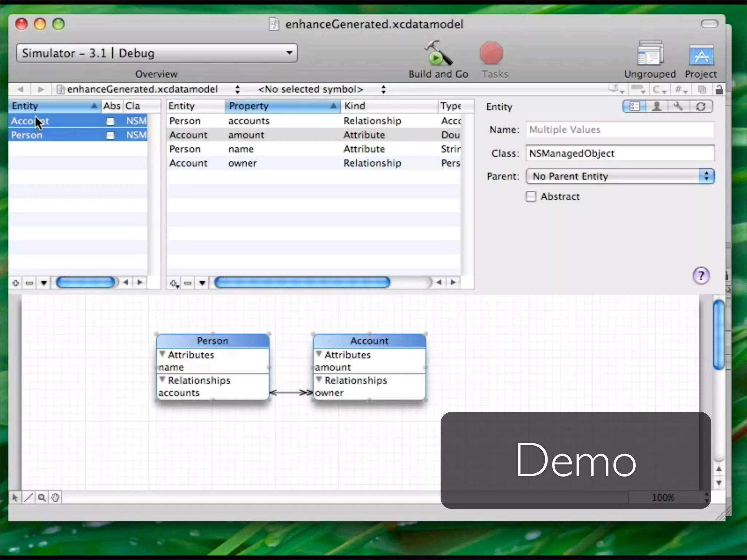Screen dimensions: 747x560
Task: Select the accounts property row
Action: coord(314,121)
